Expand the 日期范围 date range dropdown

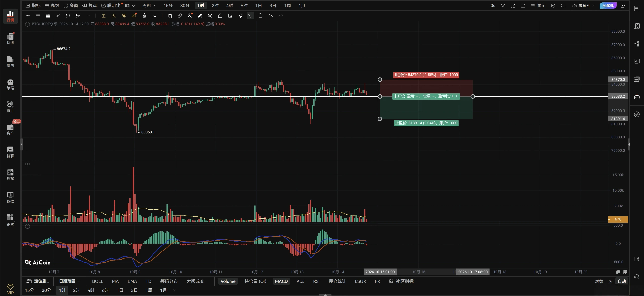click(69, 281)
